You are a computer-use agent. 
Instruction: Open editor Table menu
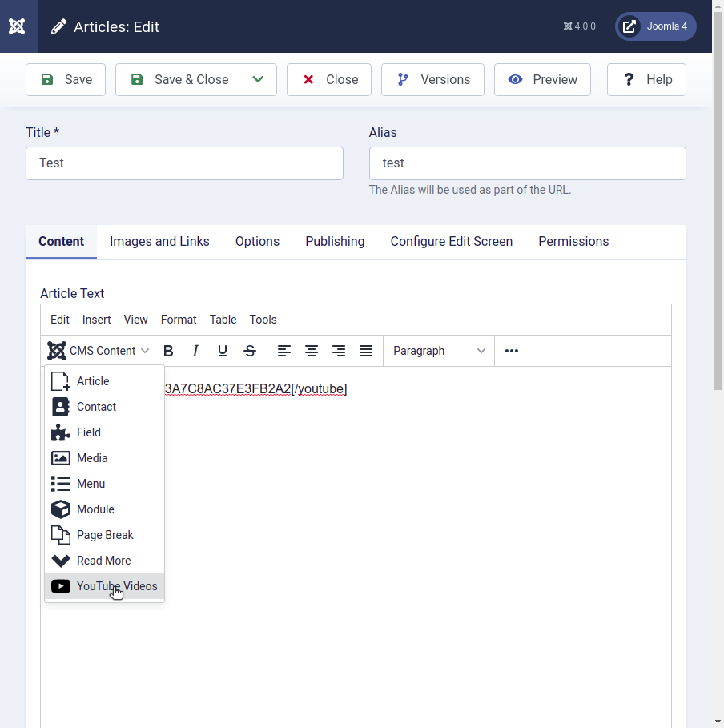pyautogui.click(x=223, y=320)
